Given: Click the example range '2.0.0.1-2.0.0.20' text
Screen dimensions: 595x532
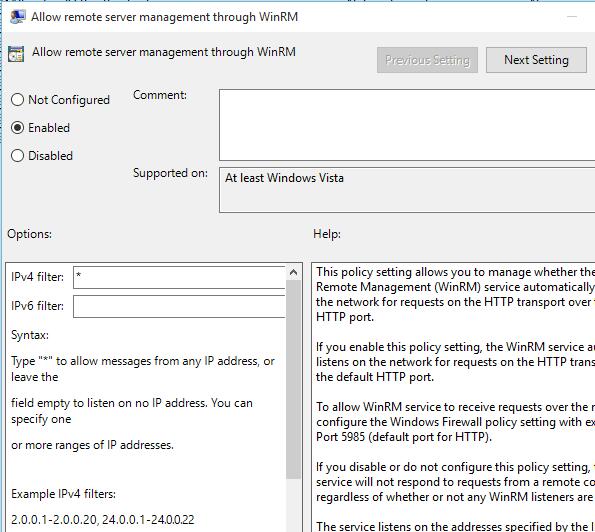Looking at the screenshot, I should (54, 519).
